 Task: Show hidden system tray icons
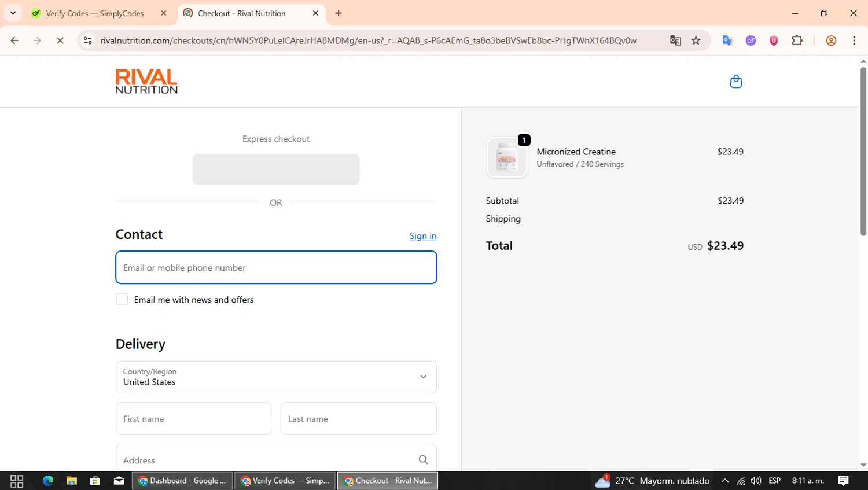(724, 481)
